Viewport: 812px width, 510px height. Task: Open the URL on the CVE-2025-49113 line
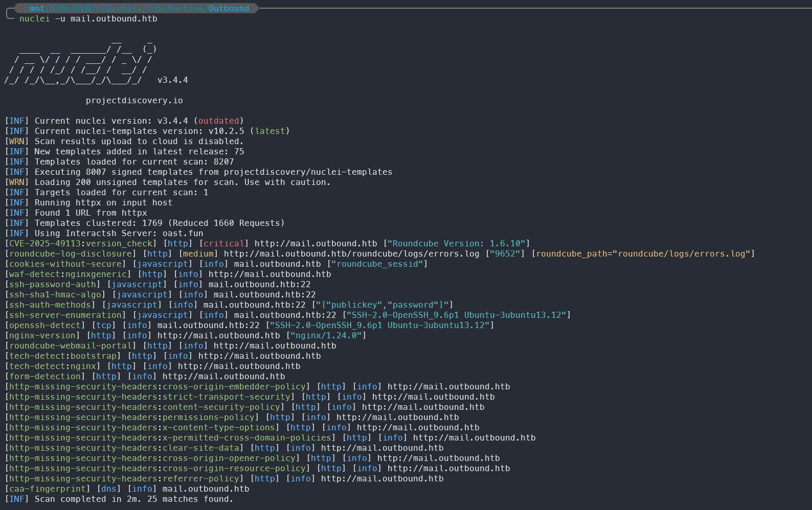point(316,244)
